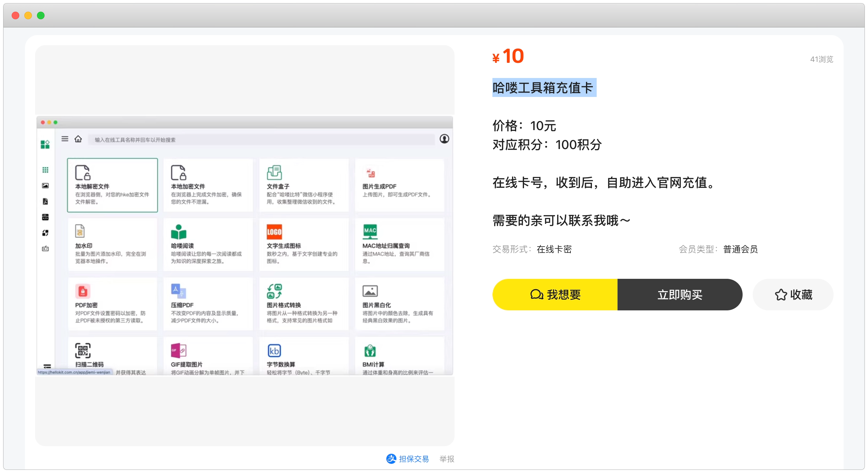Viewport: 868px width, 473px height.
Task: Click the green toolbox logo icon
Action: coord(45,145)
